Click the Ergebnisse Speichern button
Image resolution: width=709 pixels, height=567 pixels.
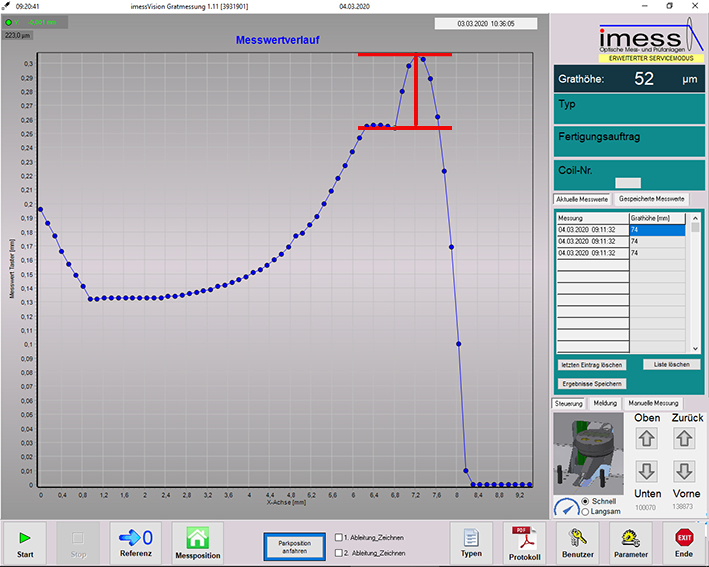[x=593, y=383]
